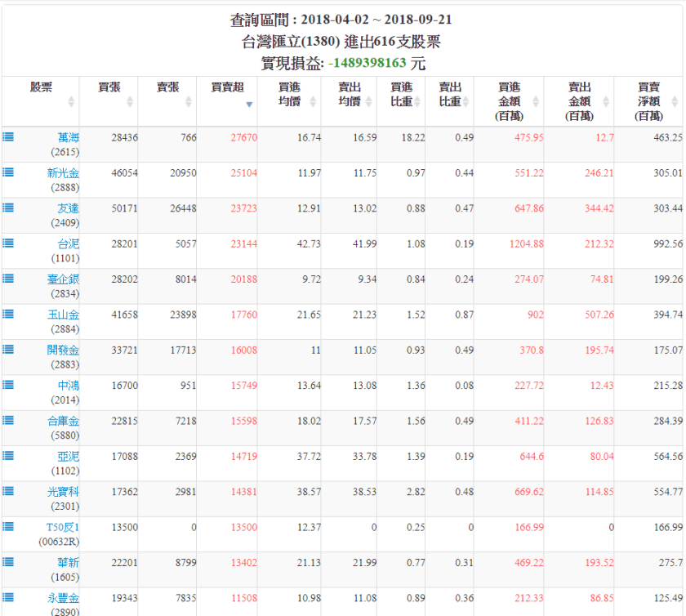
Task: Open the 亞泥 stock link
Action: point(69,456)
